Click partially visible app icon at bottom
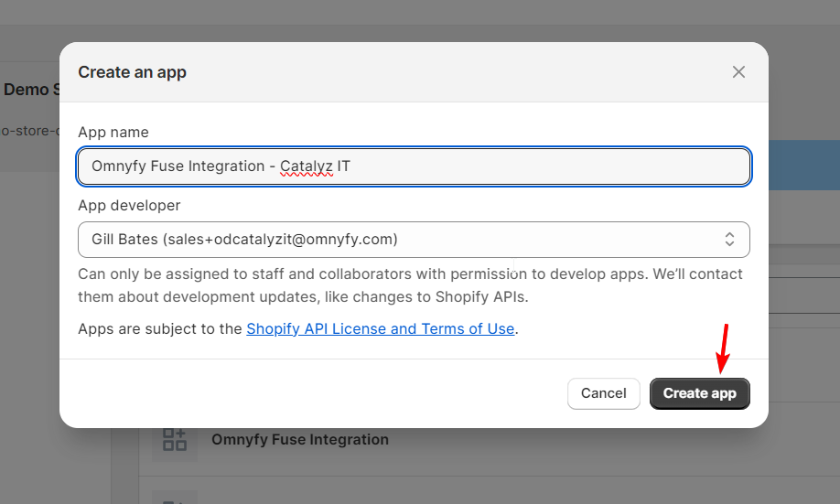Image resolution: width=840 pixels, height=504 pixels. tap(175, 499)
